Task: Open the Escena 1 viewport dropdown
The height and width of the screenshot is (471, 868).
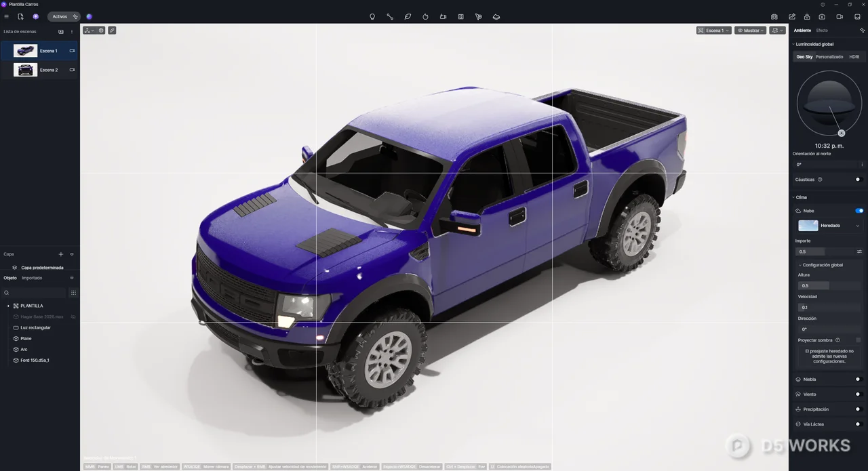Action: click(714, 30)
